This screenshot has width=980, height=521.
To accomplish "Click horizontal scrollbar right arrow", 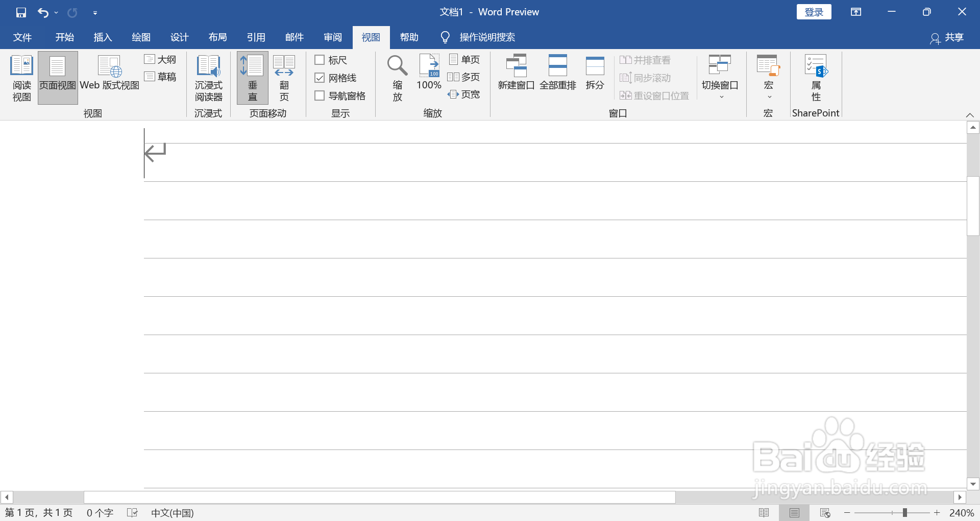I will (x=960, y=497).
